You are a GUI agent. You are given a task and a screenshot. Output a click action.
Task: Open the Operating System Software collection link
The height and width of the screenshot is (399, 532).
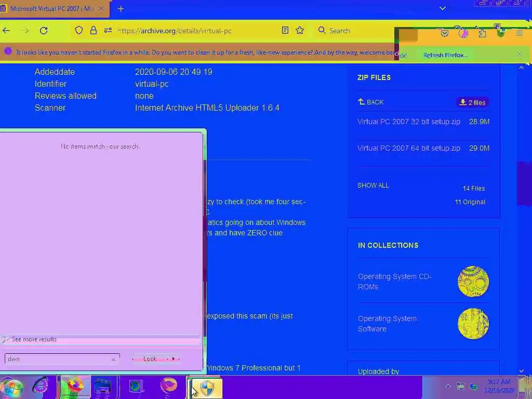[387, 324]
